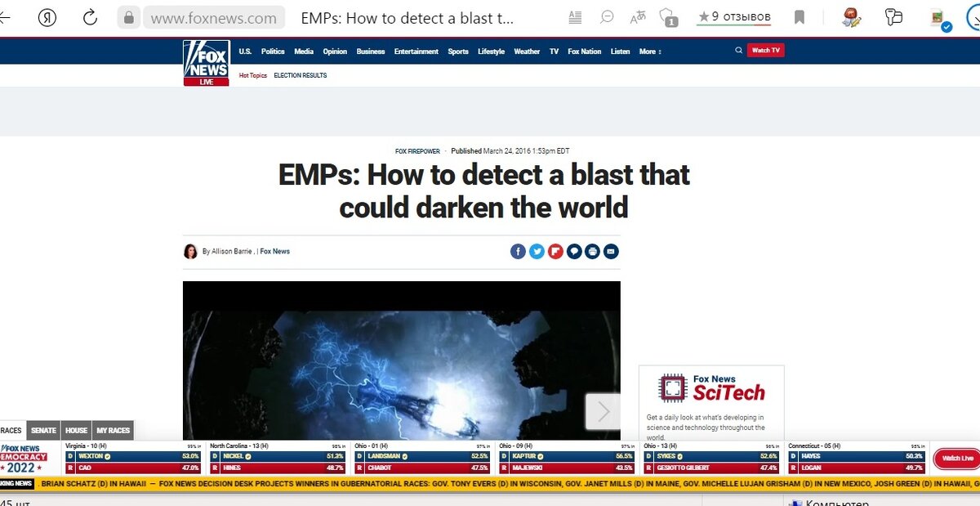The width and height of the screenshot is (980, 506).
Task: Open the Politics section
Action: tap(273, 51)
